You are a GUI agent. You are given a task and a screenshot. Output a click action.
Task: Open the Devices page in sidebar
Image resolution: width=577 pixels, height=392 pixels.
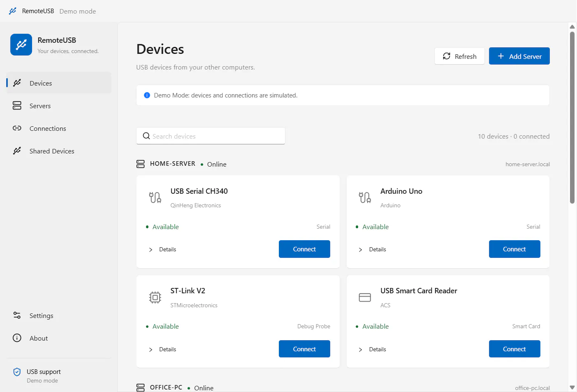[x=59, y=83]
